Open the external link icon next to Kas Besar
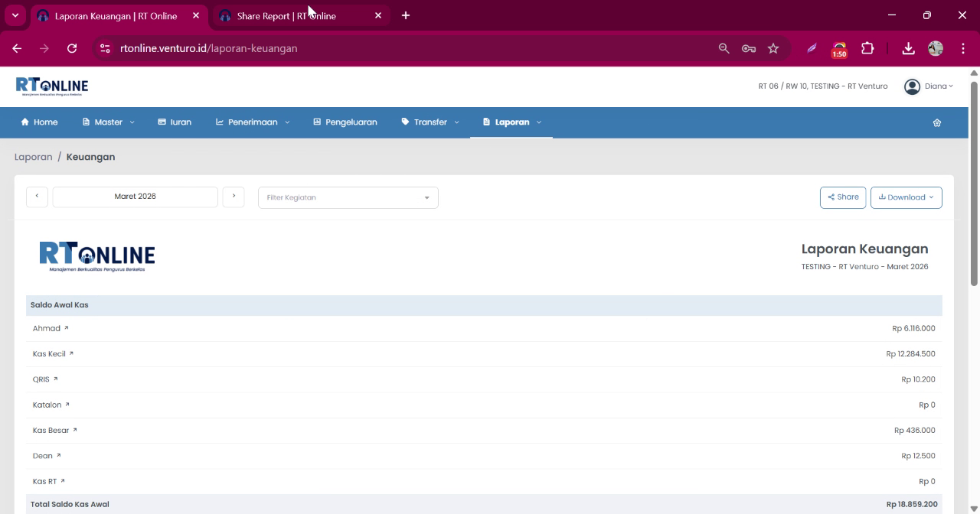Image resolution: width=980 pixels, height=514 pixels. [74, 430]
